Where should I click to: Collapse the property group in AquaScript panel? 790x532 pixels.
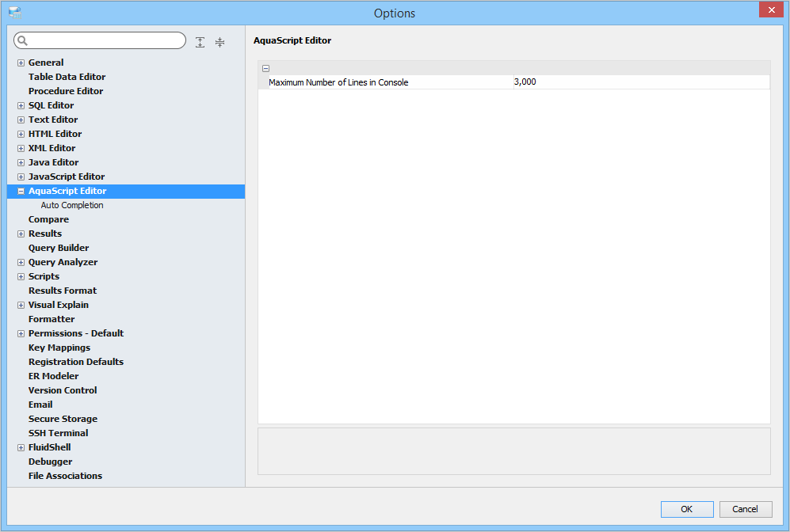[266, 68]
